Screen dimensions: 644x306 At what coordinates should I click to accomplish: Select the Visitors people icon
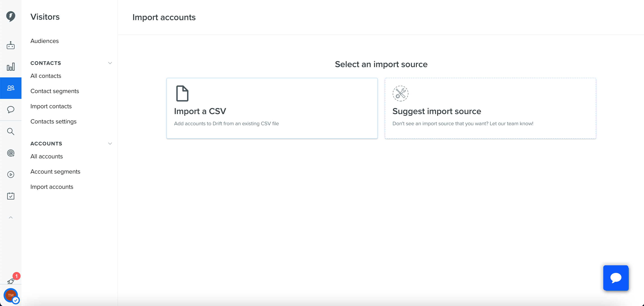tap(11, 88)
